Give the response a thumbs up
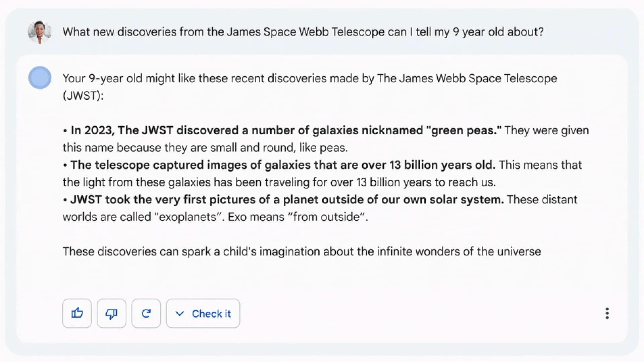Screen dimensions: 644x362 (x=77, y=313)
